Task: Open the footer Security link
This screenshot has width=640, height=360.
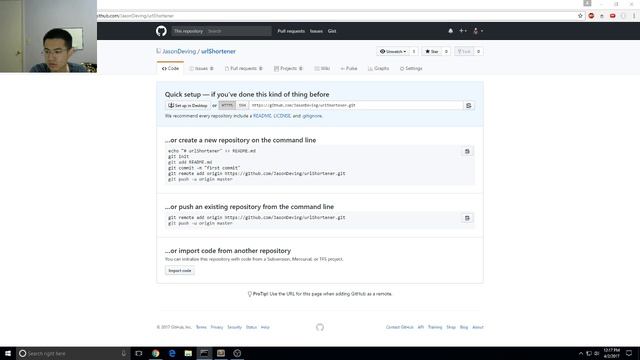Action: 234,327
